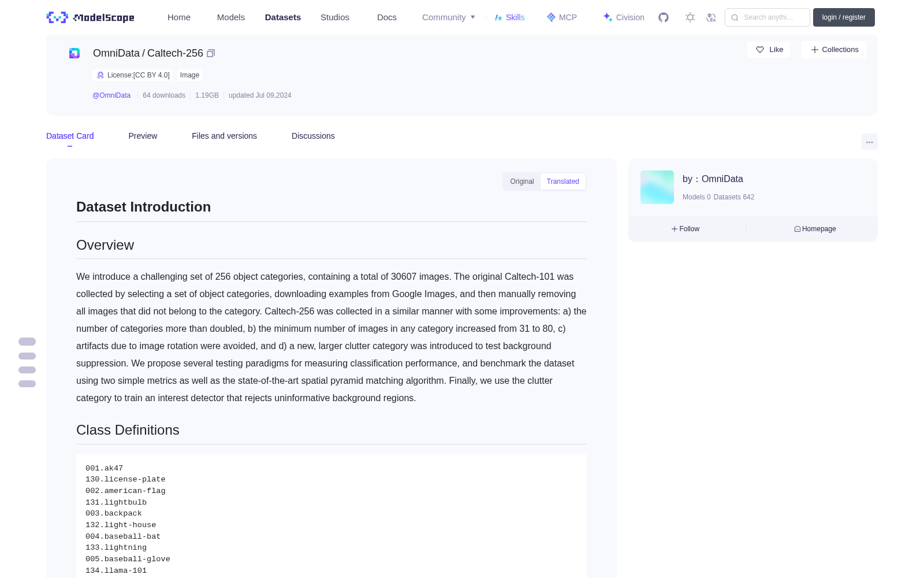Click the login / register button
The image size is (924, 578).
click(x=844, y=17)
